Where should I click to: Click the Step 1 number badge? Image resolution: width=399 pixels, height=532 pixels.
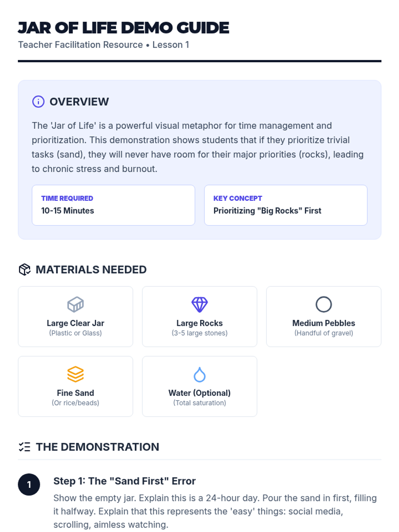[29, 484]
